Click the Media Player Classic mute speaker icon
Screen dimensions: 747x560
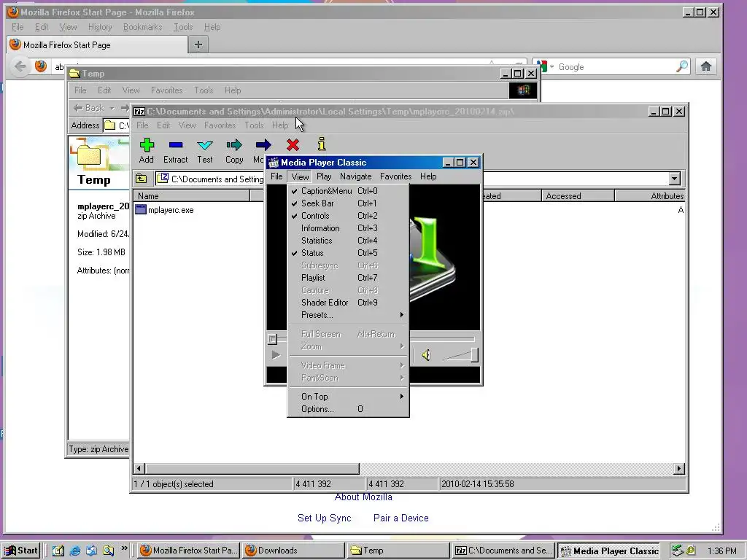point(426,355)
